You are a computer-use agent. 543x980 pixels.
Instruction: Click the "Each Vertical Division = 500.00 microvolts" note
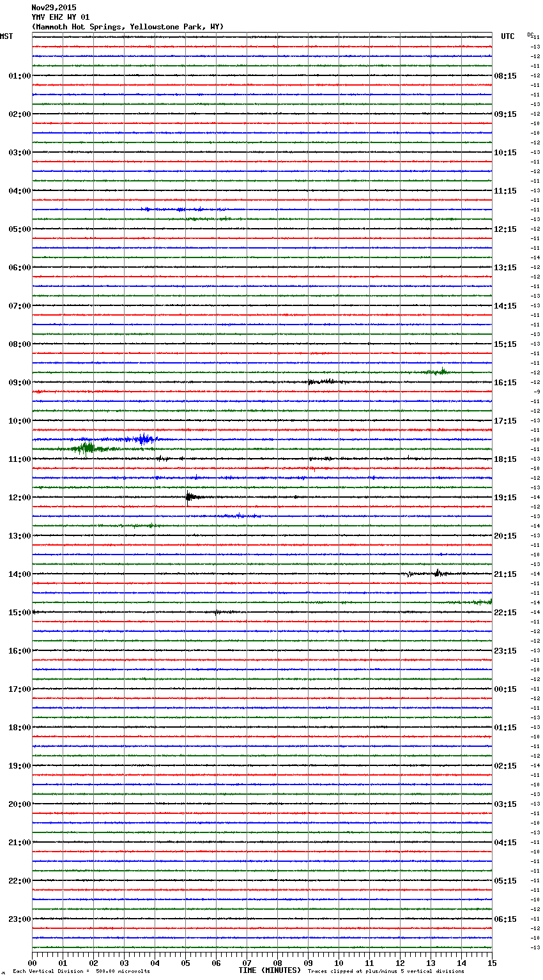pyautogui.click(x=81, y=972)
